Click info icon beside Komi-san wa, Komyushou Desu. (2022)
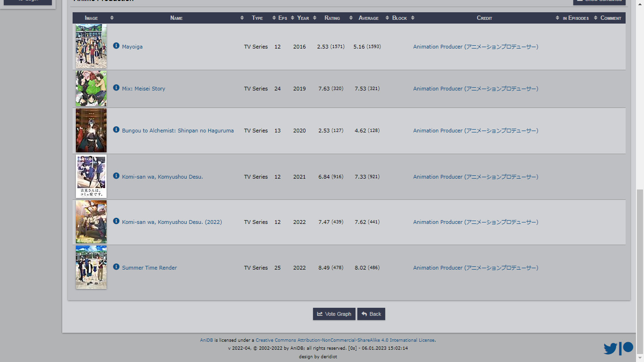This screenshot has width=644, height=362. point(116,221)
